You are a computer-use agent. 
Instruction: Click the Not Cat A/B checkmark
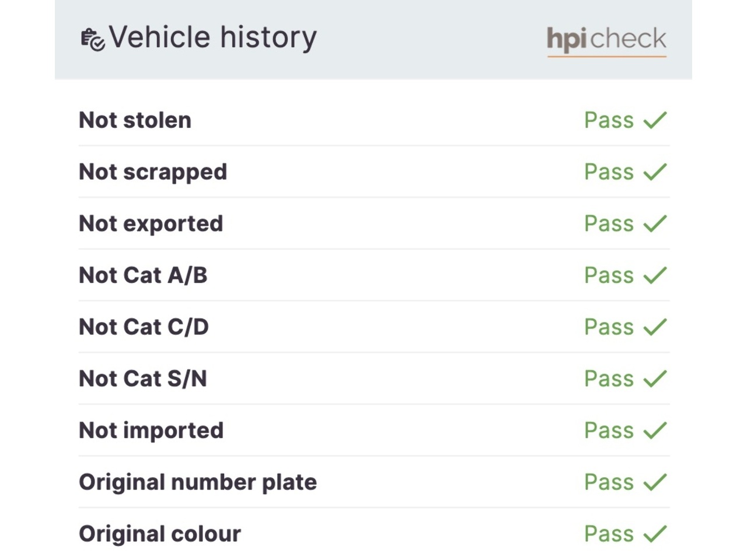pos(655,275)
